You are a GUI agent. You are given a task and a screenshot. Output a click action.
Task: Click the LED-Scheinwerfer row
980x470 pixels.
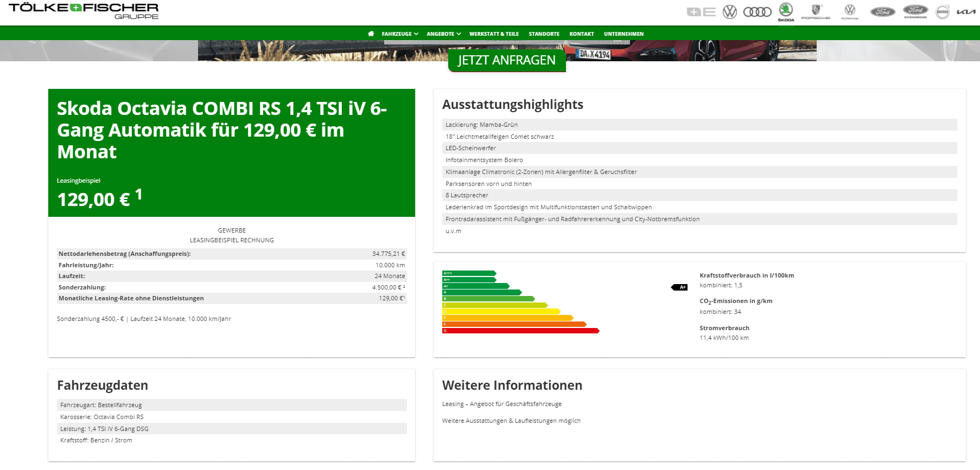(x=699, y=148)
